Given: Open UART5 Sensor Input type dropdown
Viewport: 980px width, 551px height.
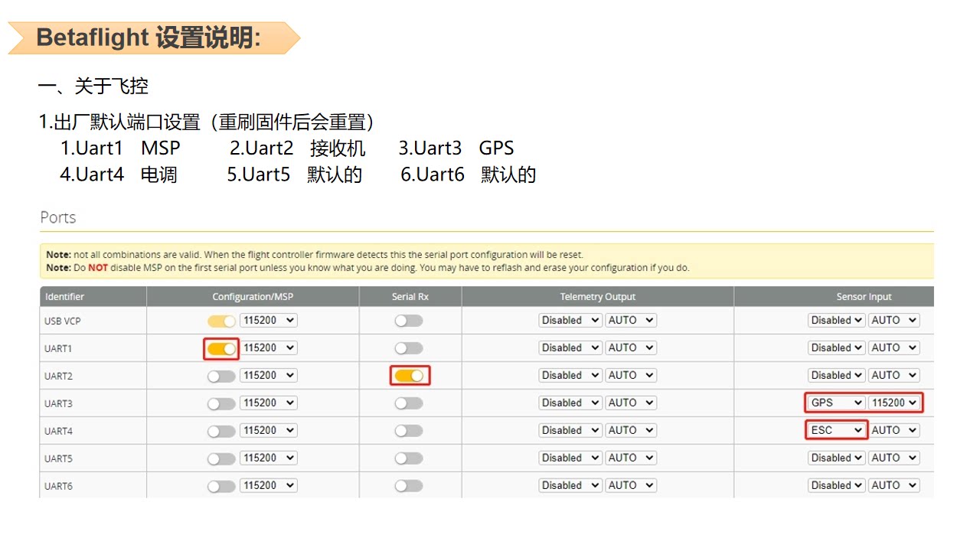Looking at the screenshot, I should 836,458.
